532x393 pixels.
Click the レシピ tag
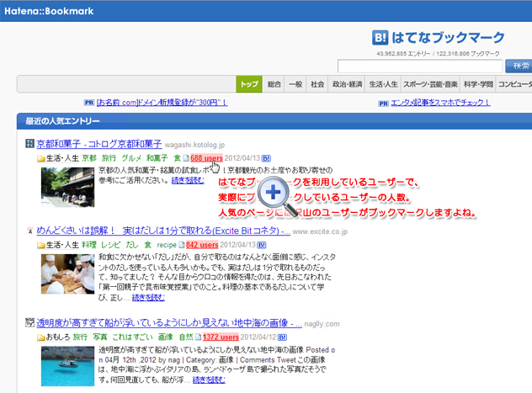click(x=111, y=245)
